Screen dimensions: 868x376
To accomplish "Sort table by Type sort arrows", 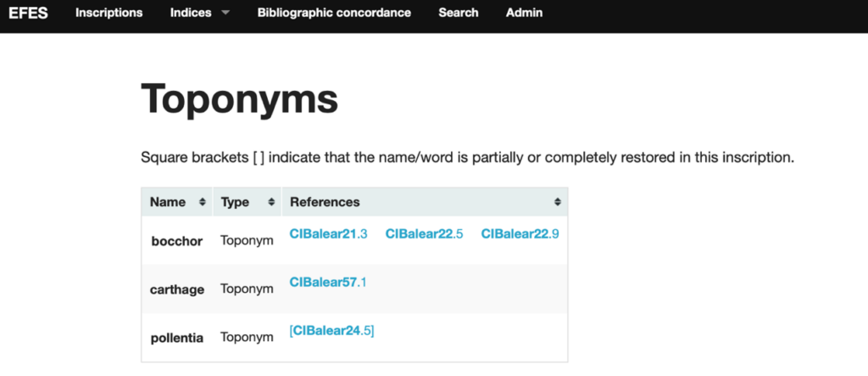I will (271, 202).
